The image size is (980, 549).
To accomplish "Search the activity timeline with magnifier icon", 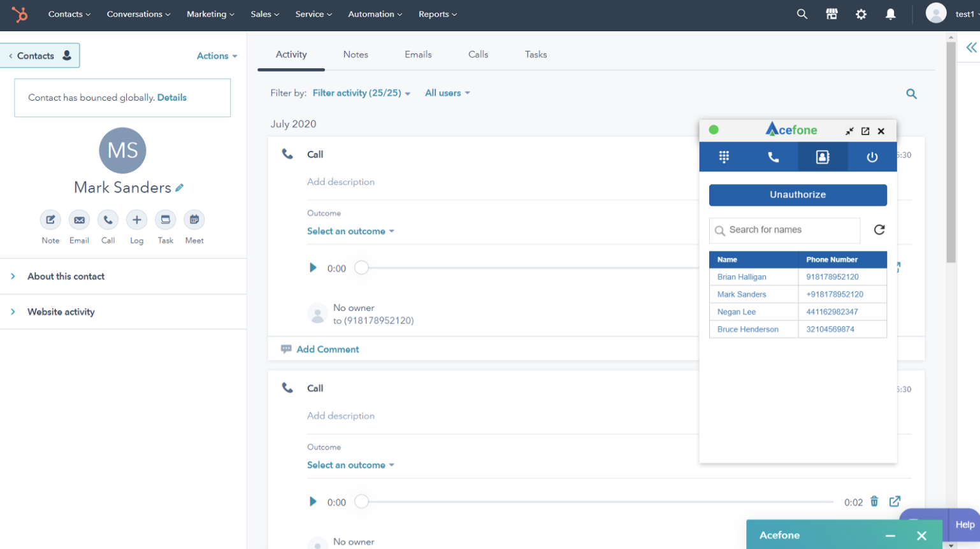I will [x=911, y=94].
